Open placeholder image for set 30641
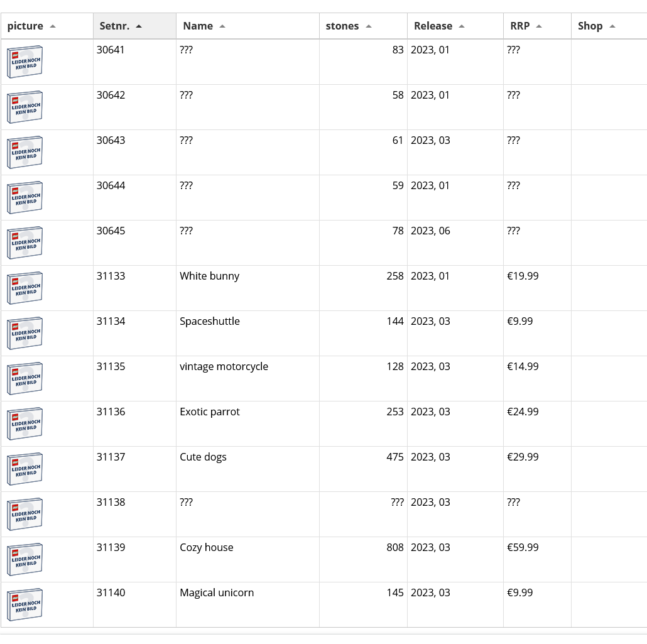This screenshot has height=644, width=647. (24, 62)
